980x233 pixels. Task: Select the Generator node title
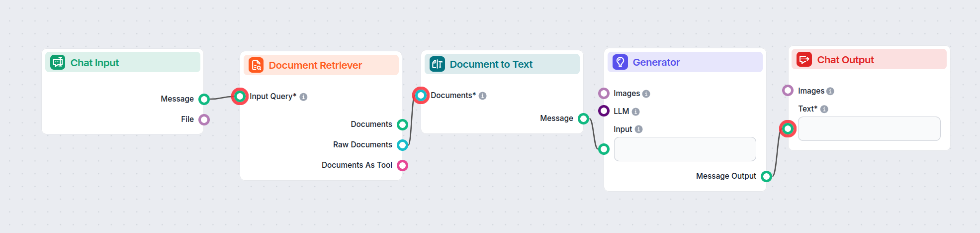click(x=656, y=62)
